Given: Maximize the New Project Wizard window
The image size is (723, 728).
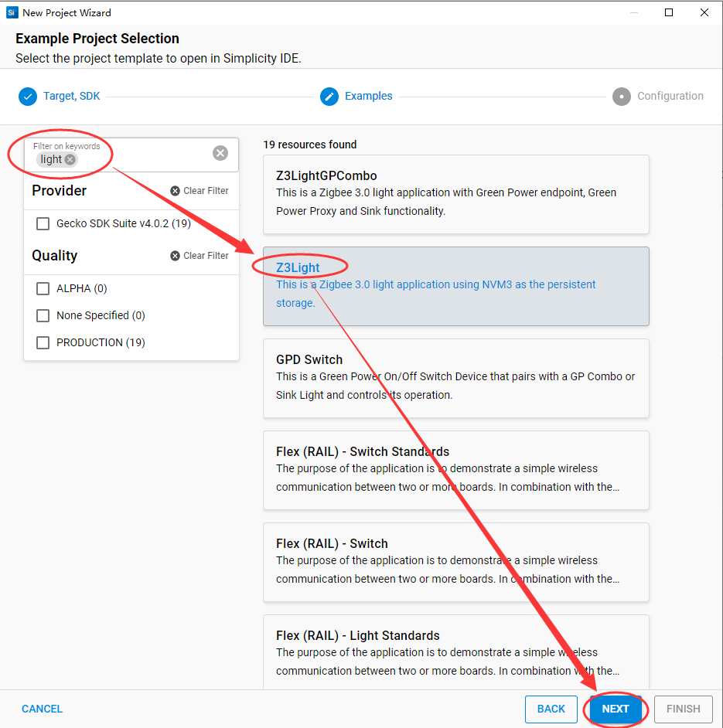Looking at the screenshot, I should pyautogui.click(x=669, y=12).
